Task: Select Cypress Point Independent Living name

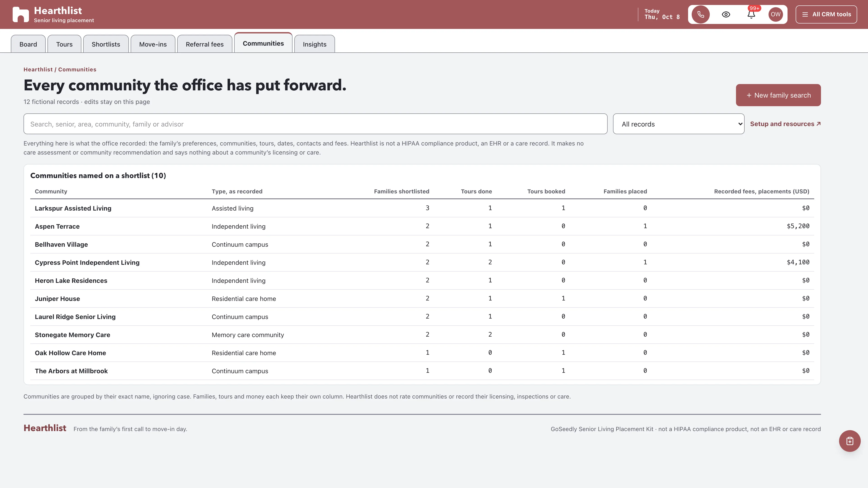Action: (x=87, y=262)
